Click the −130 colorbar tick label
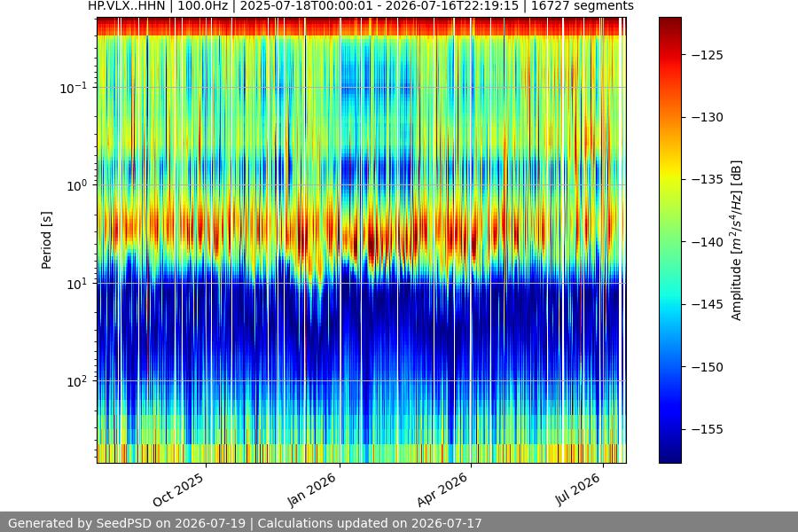The image size is (798, 532). pyautogui.click(x=708, y=117)
